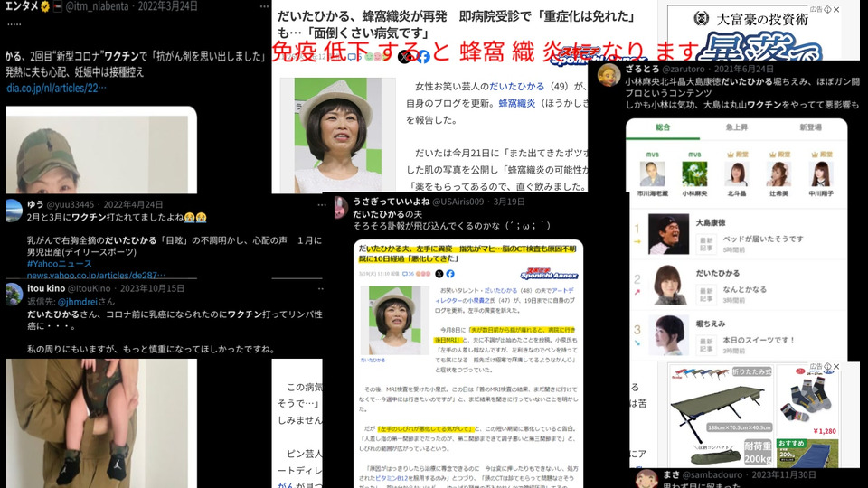Viewport: 868px width, 488px height.
Task: Click the folding cot ad image
Action: point(722,416)
